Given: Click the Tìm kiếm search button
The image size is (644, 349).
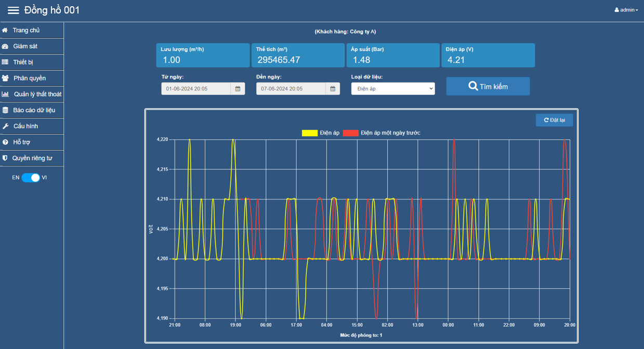Looking at the screenshot, I should (488, 86).
